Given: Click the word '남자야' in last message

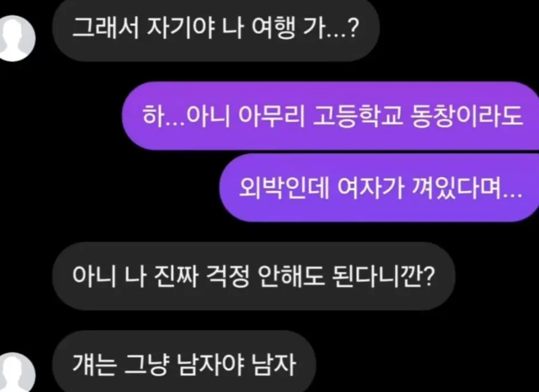Looking at the screenshot, I should point(210,364).
